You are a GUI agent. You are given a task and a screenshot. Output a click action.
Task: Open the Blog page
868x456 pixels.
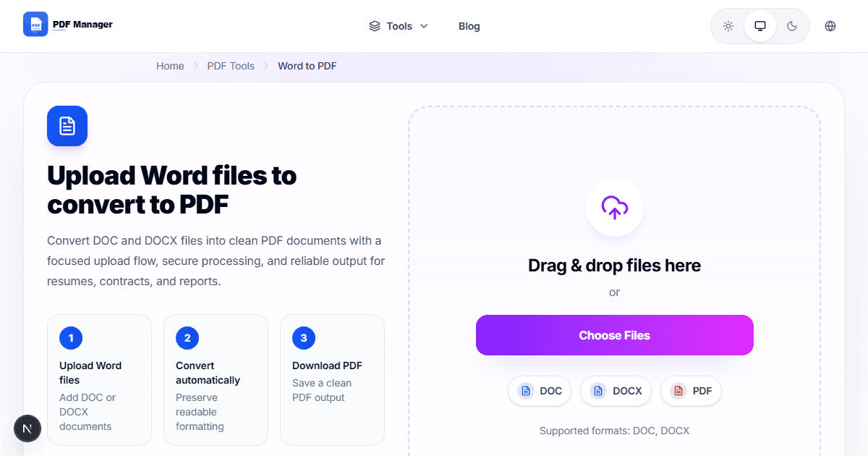click(469, 26)
